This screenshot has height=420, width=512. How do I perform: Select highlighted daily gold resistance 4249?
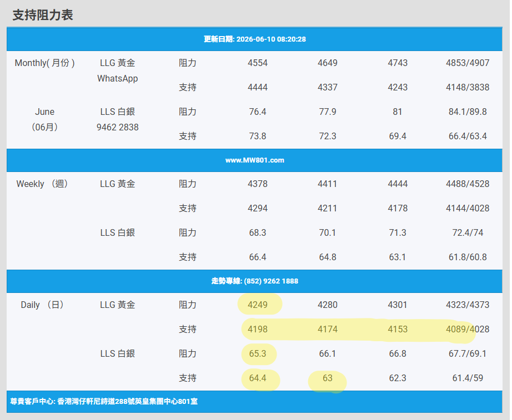(x=258, y=305)
